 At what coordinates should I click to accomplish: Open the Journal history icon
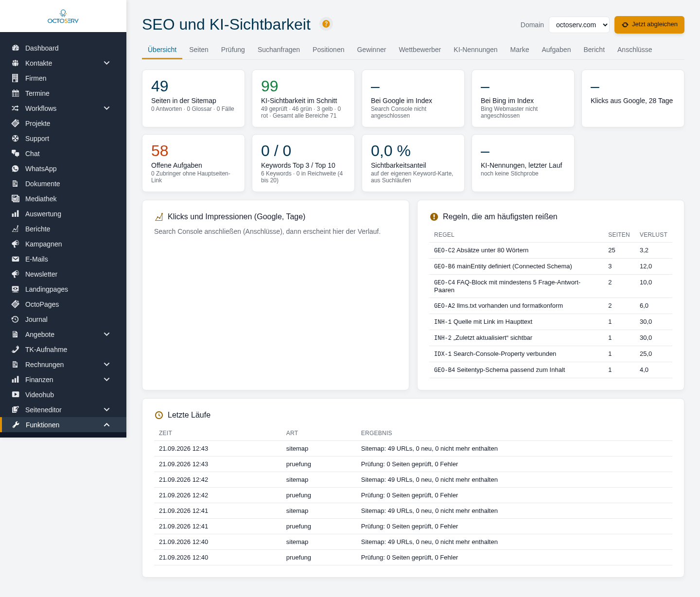coord(16,319)
